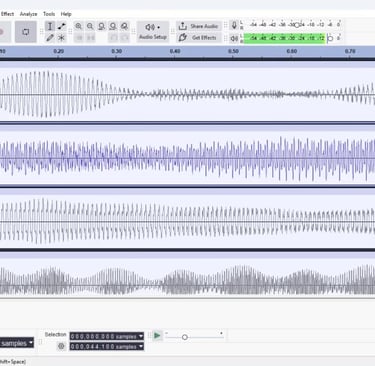
Task: Adjust the playback speed slider
Action: coord(184,337)
